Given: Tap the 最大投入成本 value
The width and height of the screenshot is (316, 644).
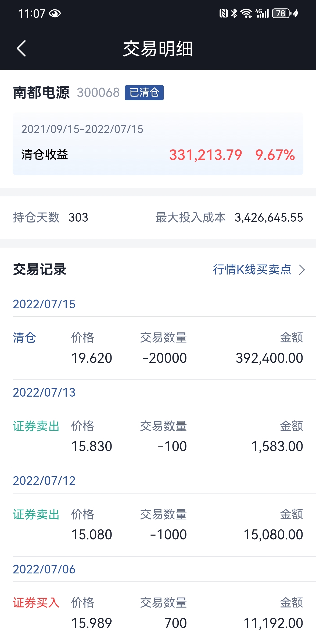Looking at the screenshot, I should click(x=269, y=217).
